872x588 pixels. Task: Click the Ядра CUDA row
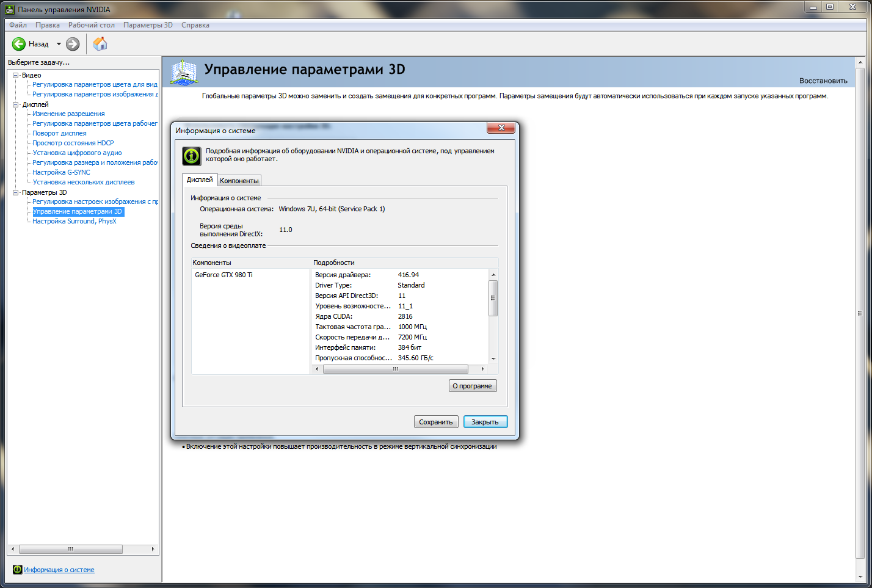(400, 316)
